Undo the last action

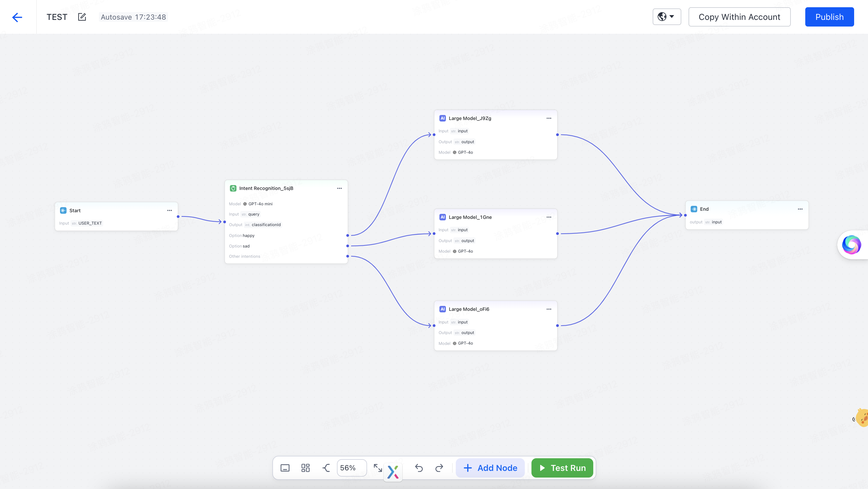[x=419, y=468]
